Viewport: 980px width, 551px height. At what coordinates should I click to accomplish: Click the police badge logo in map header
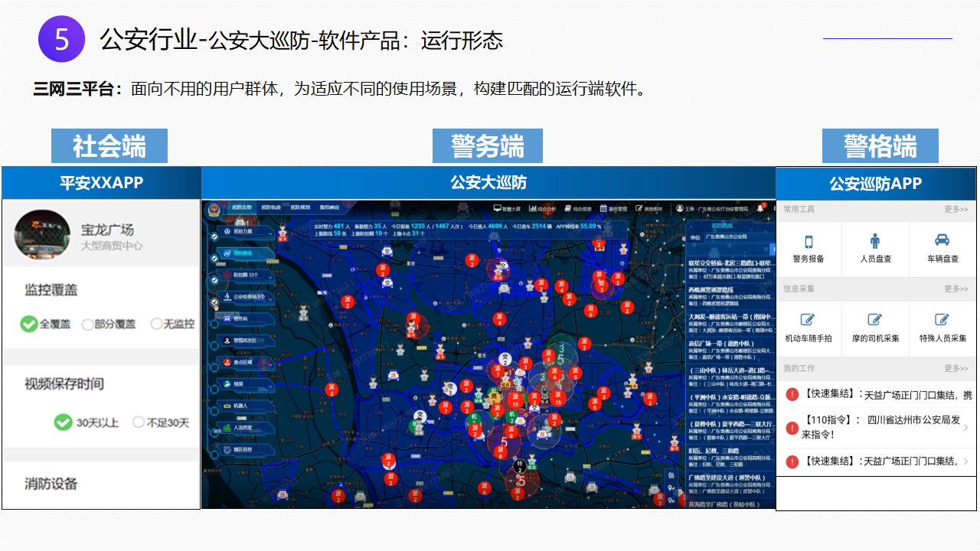[214, 209]
